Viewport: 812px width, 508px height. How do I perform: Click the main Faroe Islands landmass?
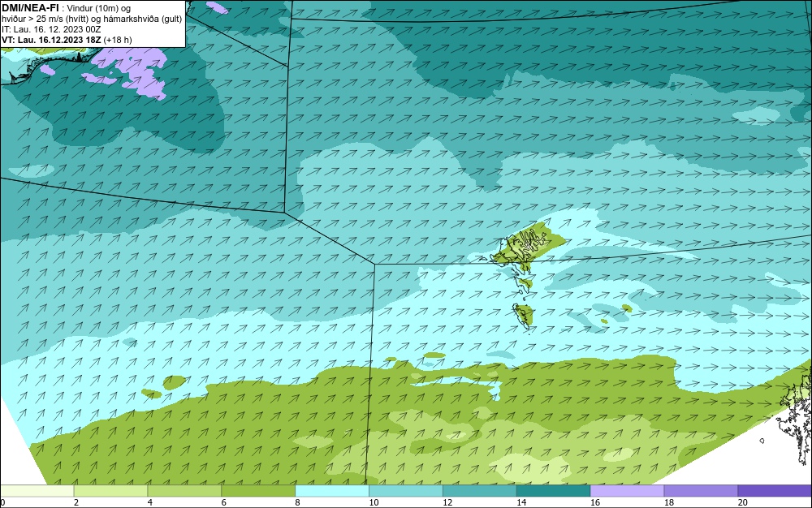point(527,245)
